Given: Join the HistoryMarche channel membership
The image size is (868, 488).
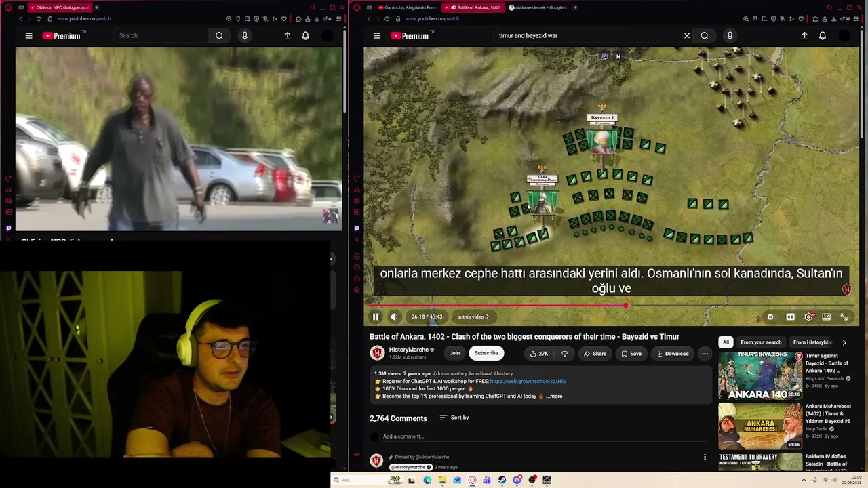Looking at the screenshot, I should [454, 353].
